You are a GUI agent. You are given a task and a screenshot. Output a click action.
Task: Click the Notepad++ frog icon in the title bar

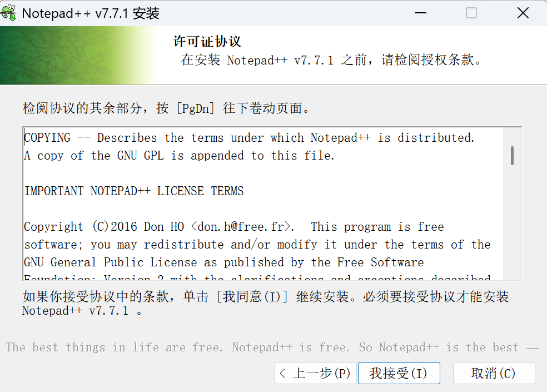coord(10,12)
